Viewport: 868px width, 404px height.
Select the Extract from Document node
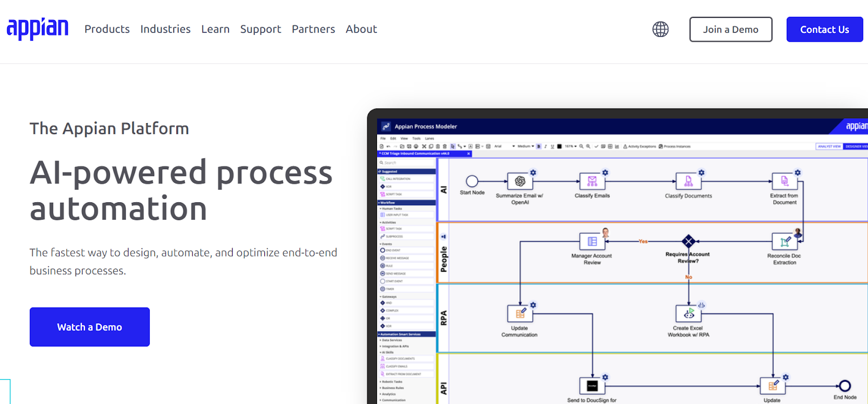click(x=784, y=181)
